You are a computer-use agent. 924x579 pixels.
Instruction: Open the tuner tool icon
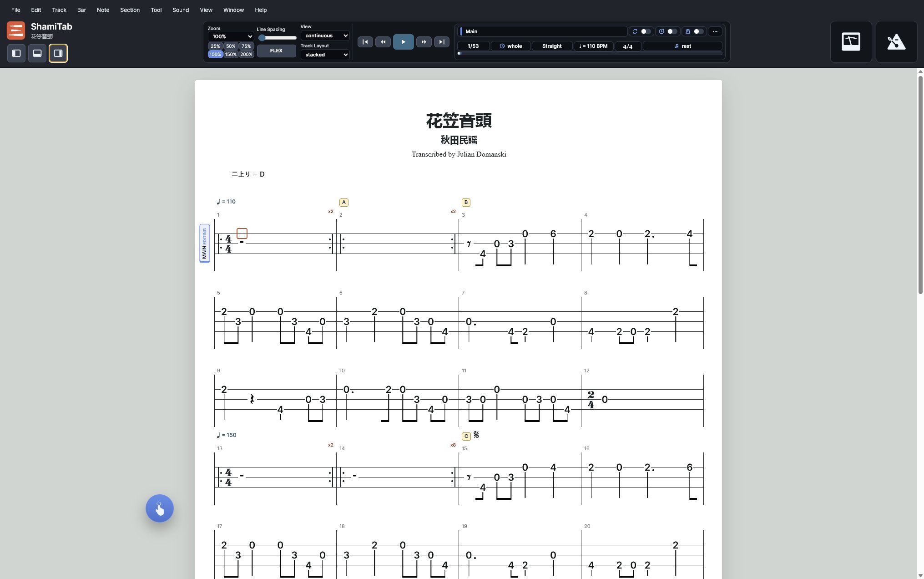coord(851,42)
